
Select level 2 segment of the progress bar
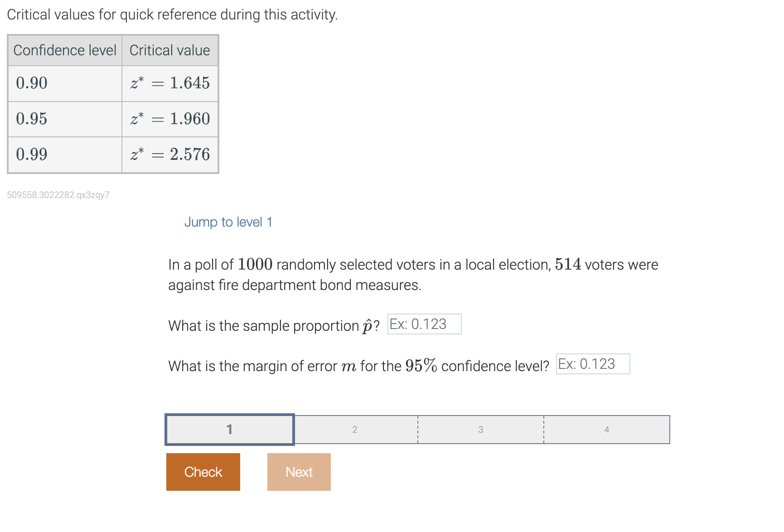pos(355,430)
